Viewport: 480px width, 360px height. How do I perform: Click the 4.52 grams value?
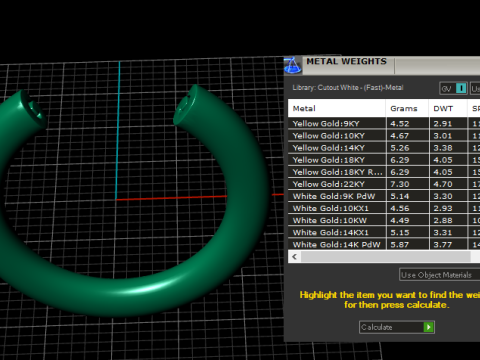400,124
